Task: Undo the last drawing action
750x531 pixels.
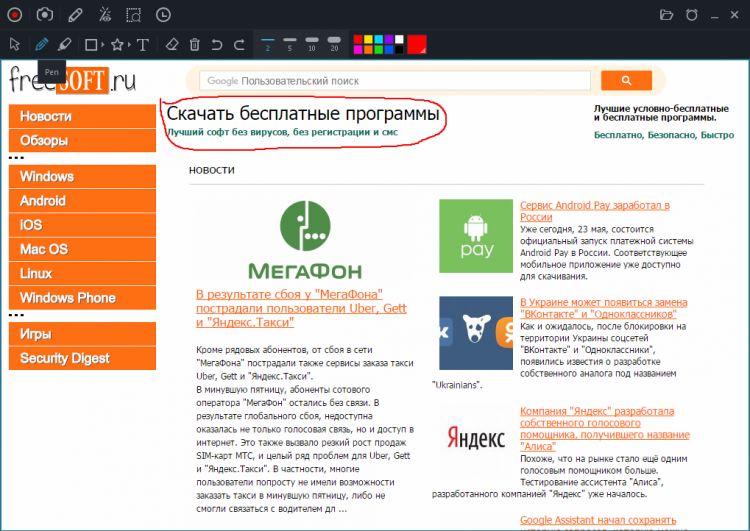Action: [x=217, y=45]
